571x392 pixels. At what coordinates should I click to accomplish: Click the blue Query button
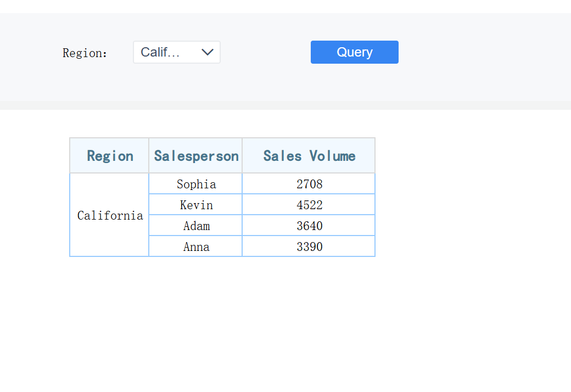pyautogui.click(x=354, y=52)
